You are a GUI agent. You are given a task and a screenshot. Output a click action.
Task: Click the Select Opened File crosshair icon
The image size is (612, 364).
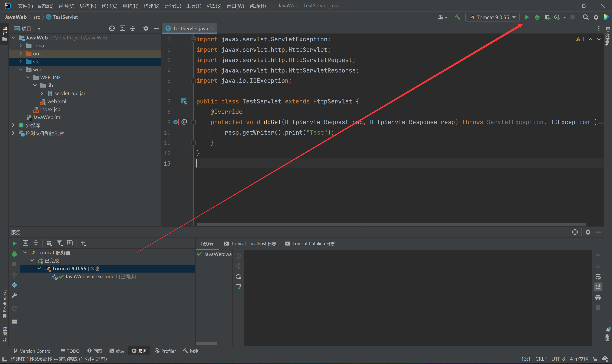click(x=112, y=28)
